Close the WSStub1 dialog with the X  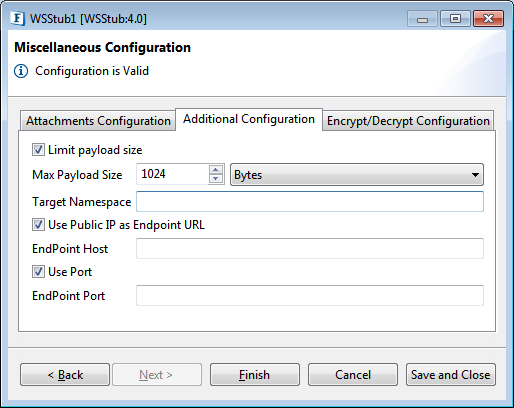[488, 19]
